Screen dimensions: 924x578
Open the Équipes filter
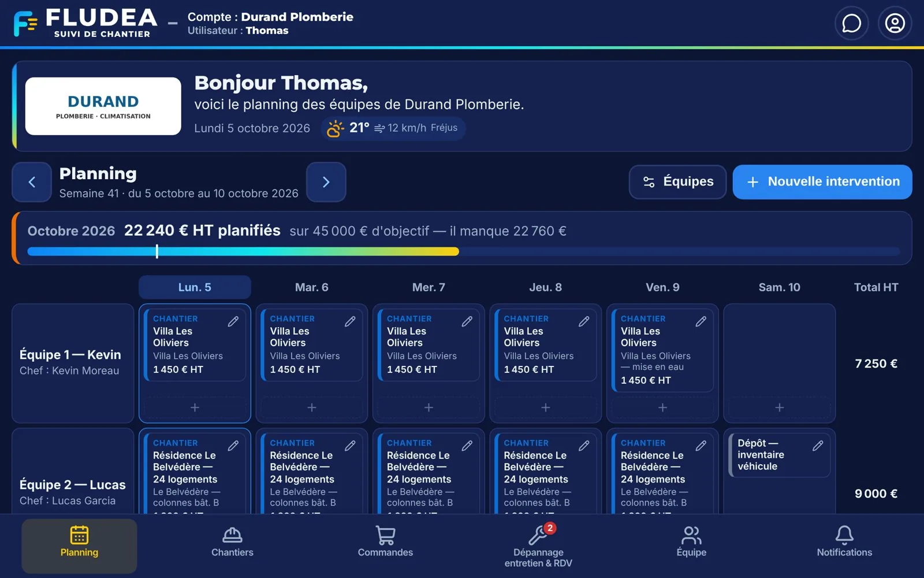pyautogui.click(x=677, y=182)
